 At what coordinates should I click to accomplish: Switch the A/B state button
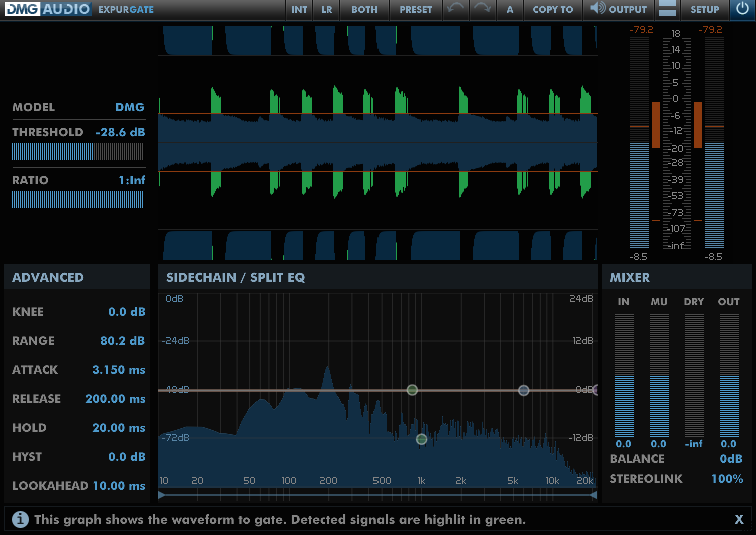tap(510, 10)
